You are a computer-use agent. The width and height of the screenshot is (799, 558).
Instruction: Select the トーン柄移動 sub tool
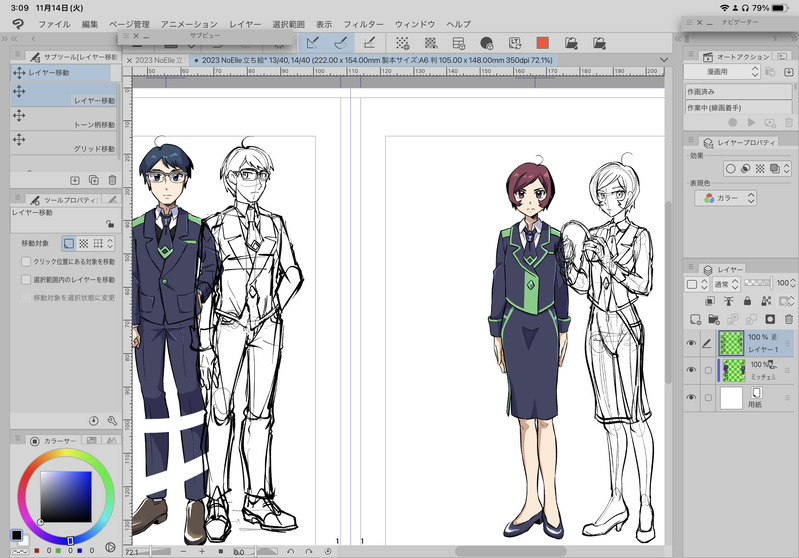click(64, 119)
